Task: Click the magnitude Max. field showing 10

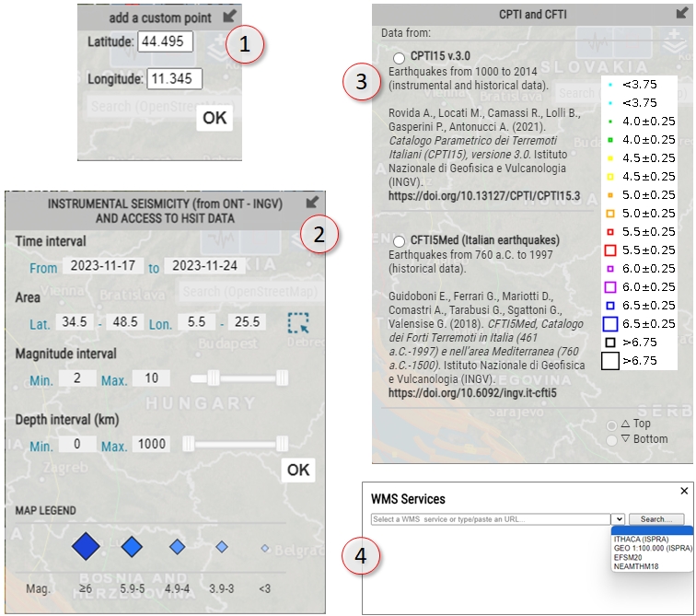Action: (x=151, y=378)
